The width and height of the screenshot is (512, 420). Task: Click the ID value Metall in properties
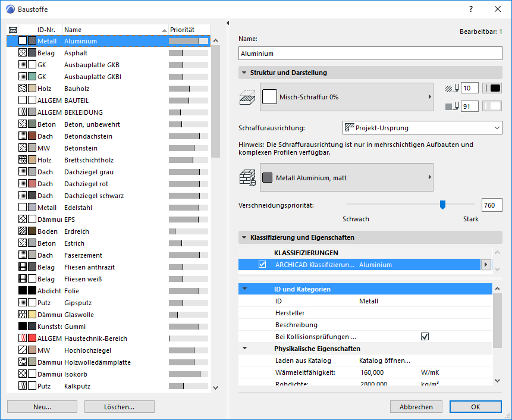tap(369, 301)
